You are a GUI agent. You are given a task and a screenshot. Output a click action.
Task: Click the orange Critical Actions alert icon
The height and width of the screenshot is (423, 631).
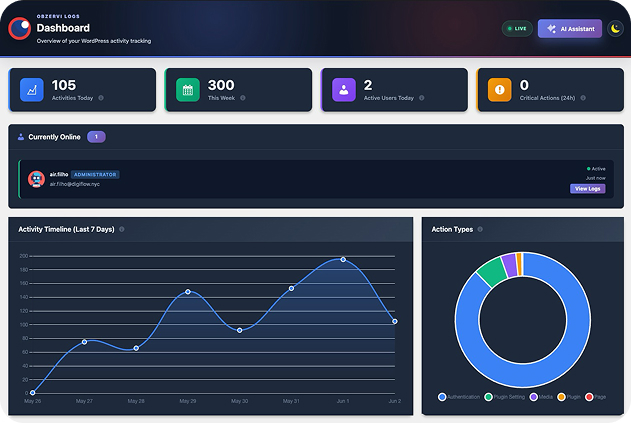[499, 89]
